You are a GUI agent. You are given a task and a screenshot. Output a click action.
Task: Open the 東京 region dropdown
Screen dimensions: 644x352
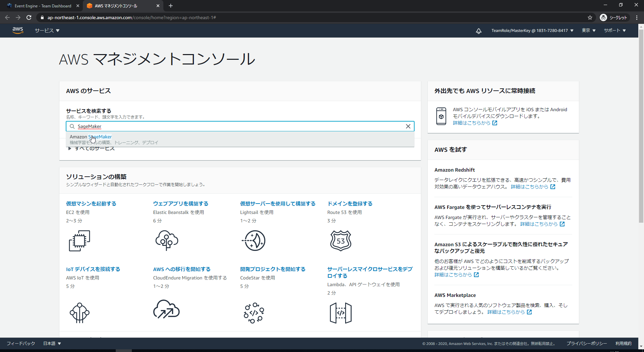tap(589, 31)
